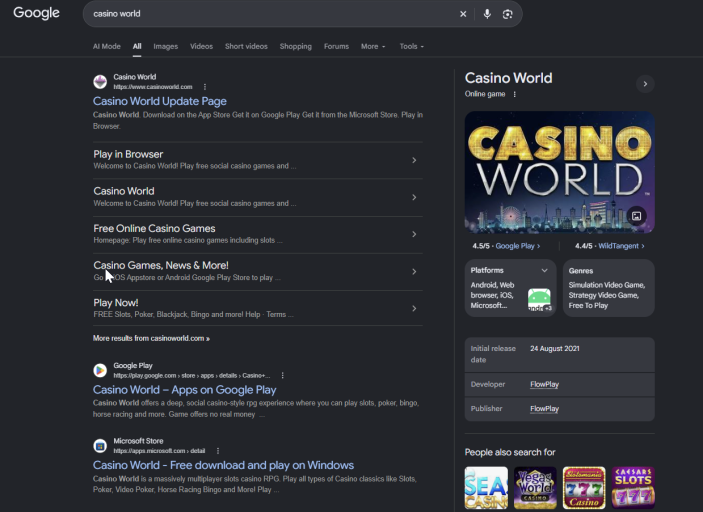Click the Casino World site favicon

(x=100, y=82)
